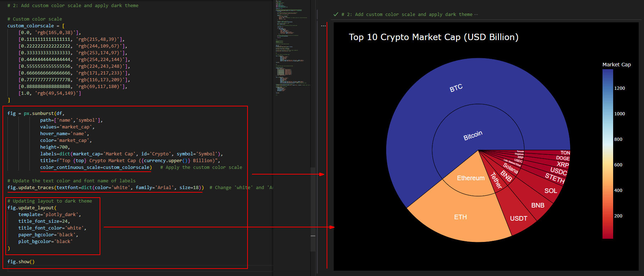The image size is (644, 276).
Task: Click the 600 colorbar tick label
Action: pos(618,165)
